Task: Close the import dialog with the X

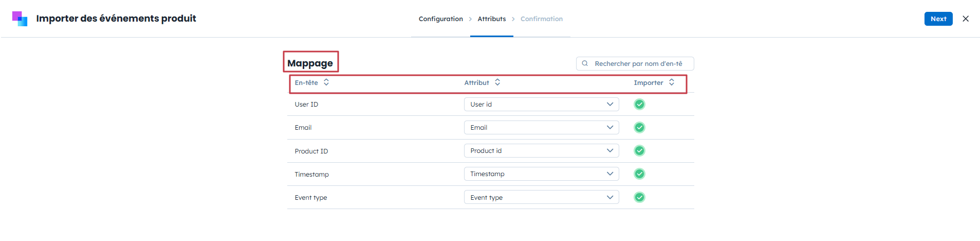Action: pyautogui.click(x=966, y=19)
